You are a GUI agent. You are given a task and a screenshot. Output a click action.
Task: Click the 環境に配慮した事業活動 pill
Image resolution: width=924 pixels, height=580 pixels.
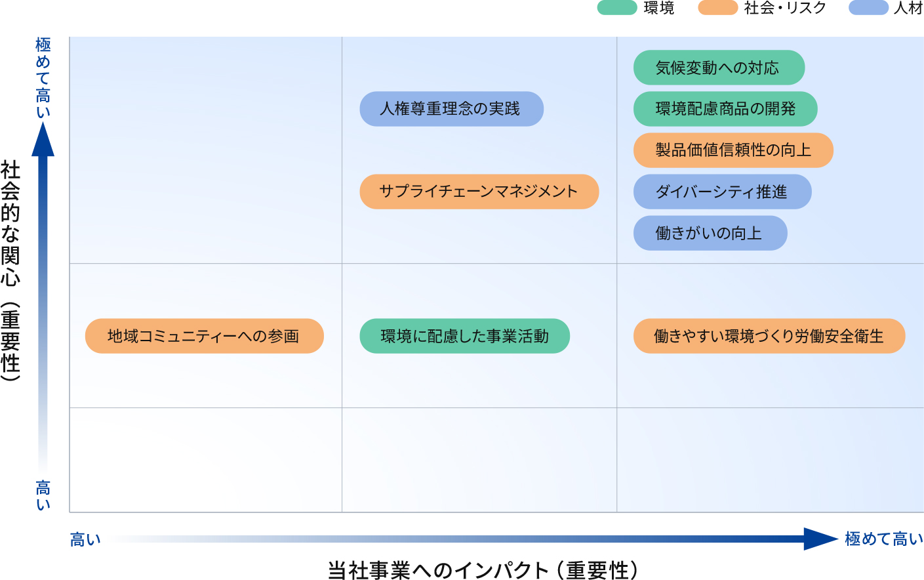pos(464,336)
